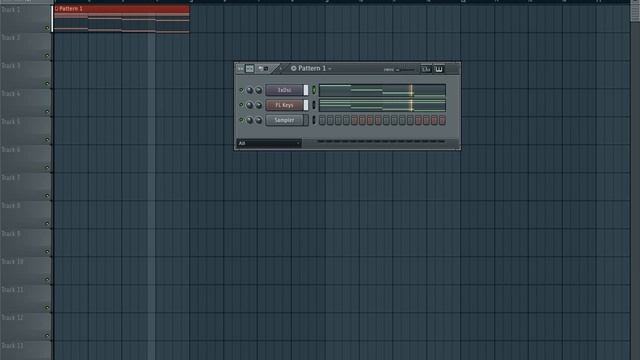Adjust the swing slider in channel rack
Viewport: 640px width, 360px height.
tap(404, 69)
